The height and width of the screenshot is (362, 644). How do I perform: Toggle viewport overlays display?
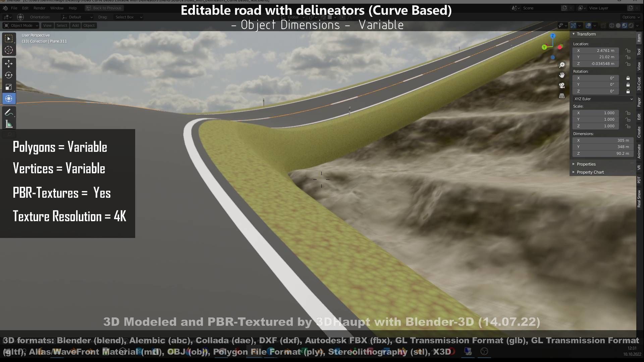point(588,25)
